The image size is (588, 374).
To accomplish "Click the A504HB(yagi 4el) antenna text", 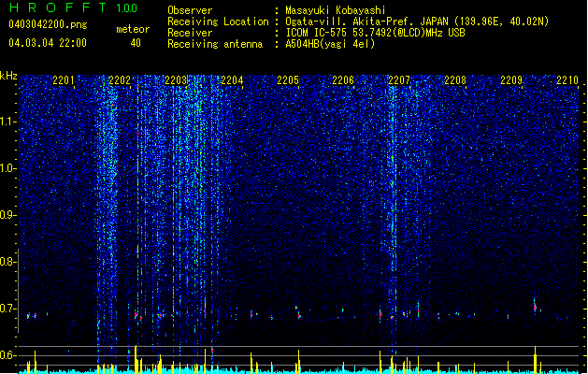I will click(x=330, y=44).
